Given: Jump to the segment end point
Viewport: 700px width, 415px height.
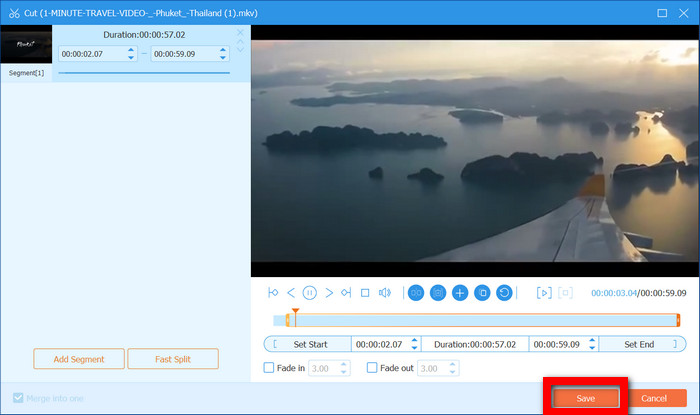Looking at the screenshot, I should [346, 293].
